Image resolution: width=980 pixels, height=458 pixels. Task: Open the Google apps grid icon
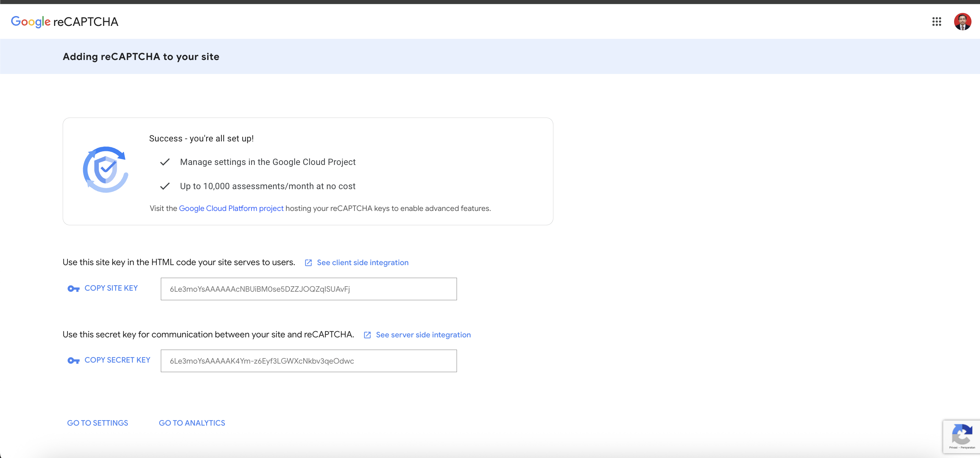pos(936,22)
